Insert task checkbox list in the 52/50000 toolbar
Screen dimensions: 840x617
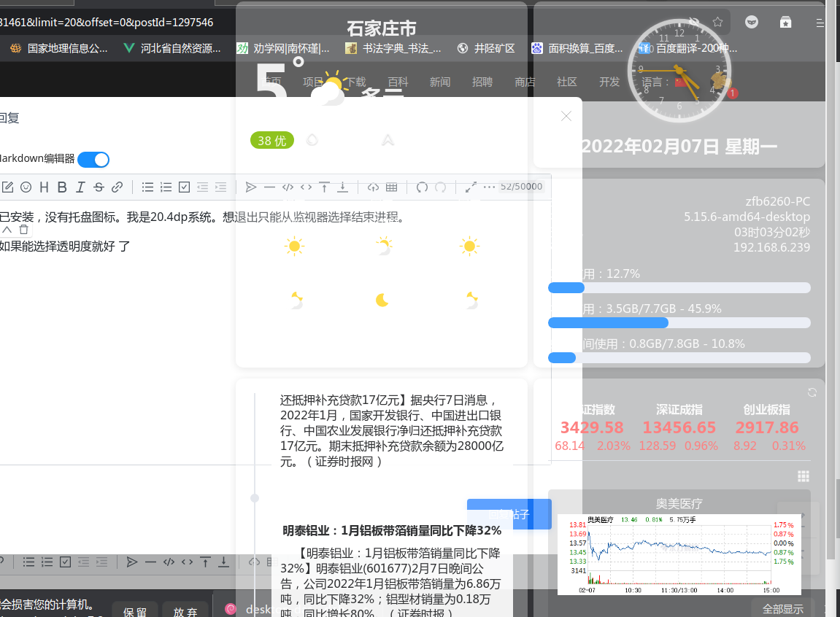(185, 187)
